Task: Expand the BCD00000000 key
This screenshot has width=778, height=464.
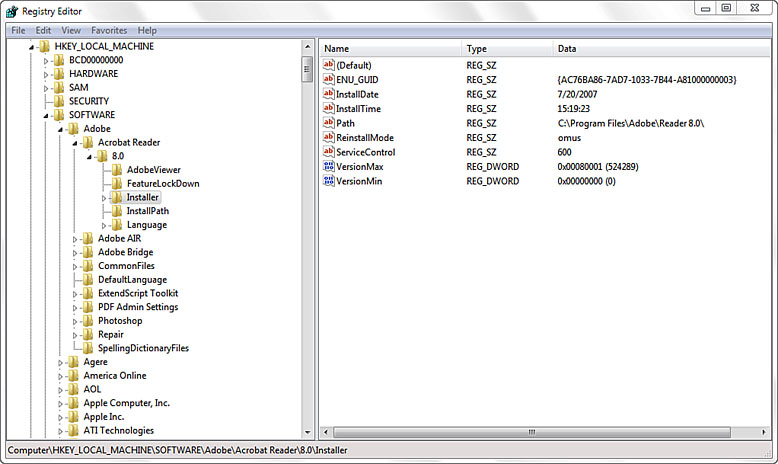Action: coord(46,61)
